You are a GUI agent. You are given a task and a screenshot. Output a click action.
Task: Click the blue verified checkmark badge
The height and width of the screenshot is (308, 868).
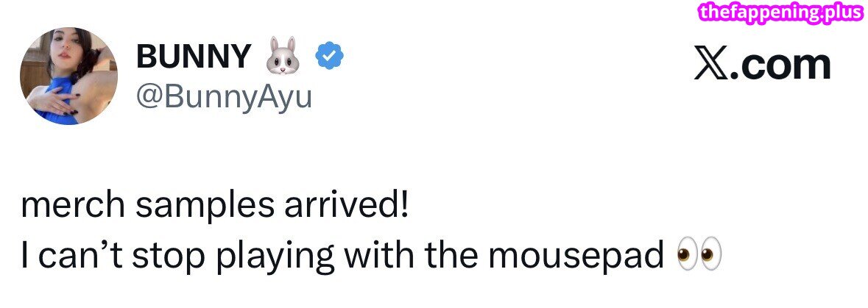[x=332, y=56]
